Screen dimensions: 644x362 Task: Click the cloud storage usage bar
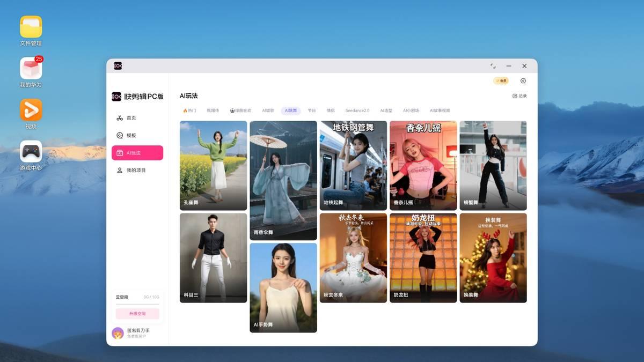[137, 305]
